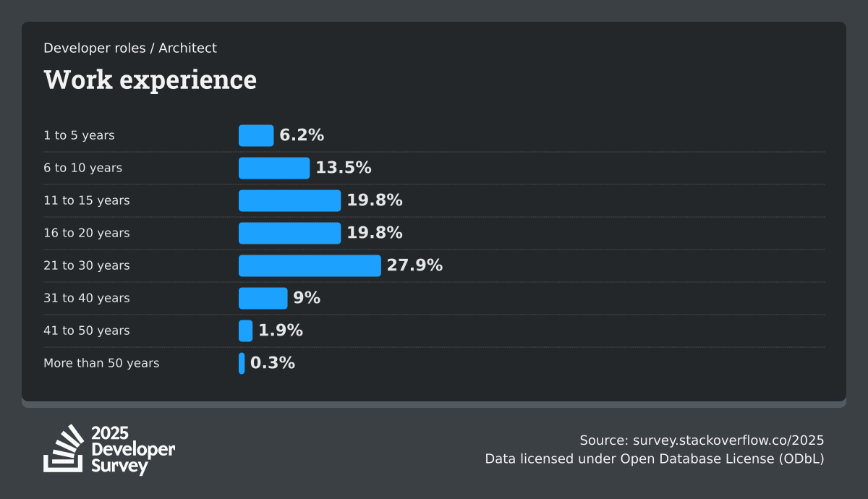The width and height of the screenshot is (868, 499).
Task: Click the 1 to 5 years label
Action: (79, 135)
